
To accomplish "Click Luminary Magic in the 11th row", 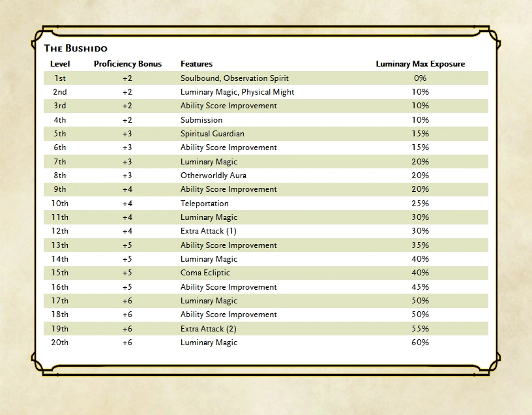I will point(209,217).
